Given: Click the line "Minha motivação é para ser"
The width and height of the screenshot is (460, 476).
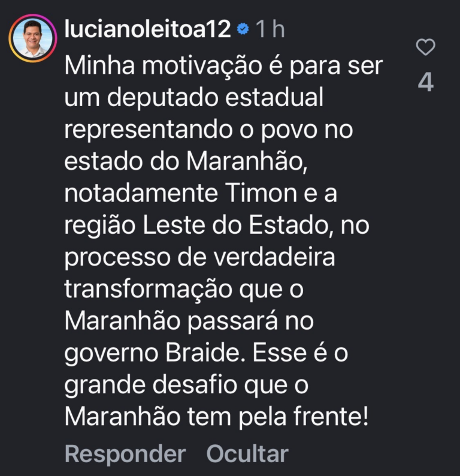Looking at the screenshot, I should click(223, 66).
